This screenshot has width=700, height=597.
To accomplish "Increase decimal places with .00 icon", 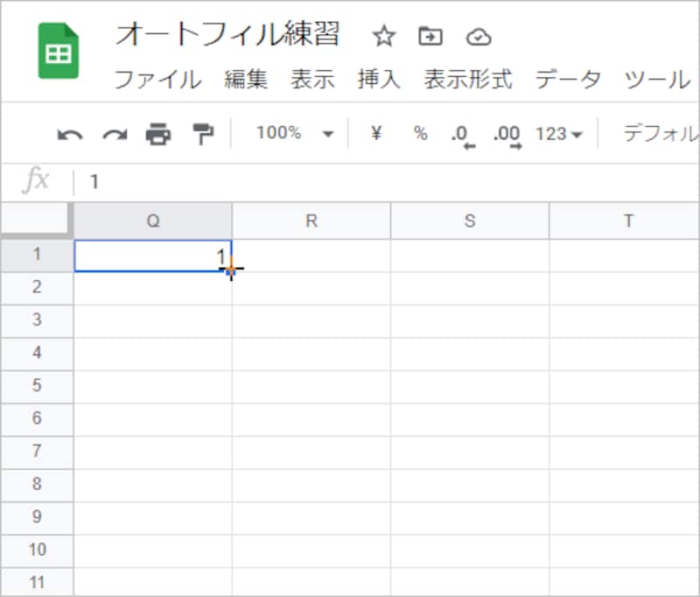I will click(505, 131).
